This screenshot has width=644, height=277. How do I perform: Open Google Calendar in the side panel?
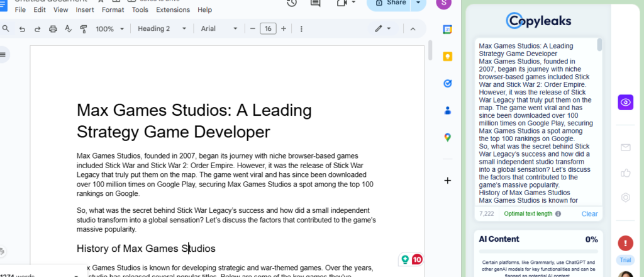pos(447,29)
